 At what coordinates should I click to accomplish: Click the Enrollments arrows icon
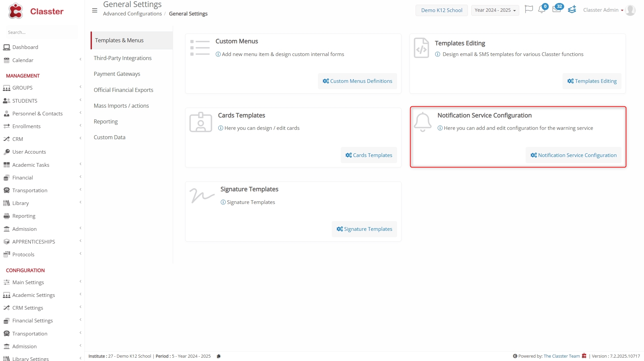6,126
